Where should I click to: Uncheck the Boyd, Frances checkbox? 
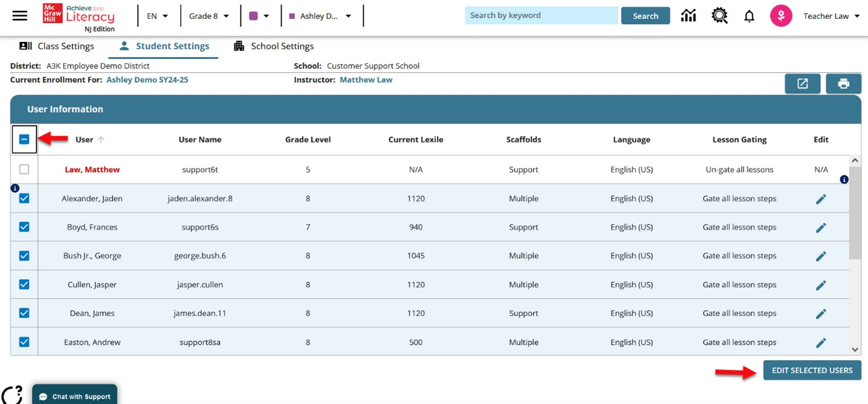click(x=24, y=227)
